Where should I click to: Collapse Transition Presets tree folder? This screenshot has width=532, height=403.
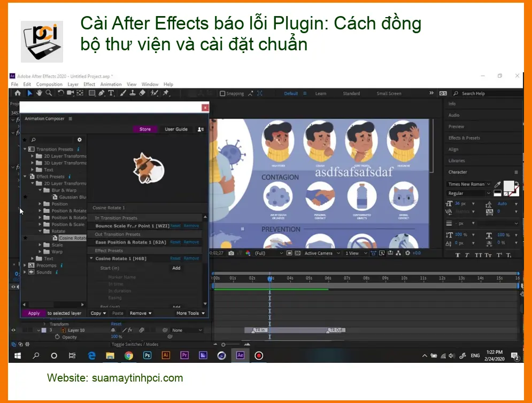(x=25, y=149)
